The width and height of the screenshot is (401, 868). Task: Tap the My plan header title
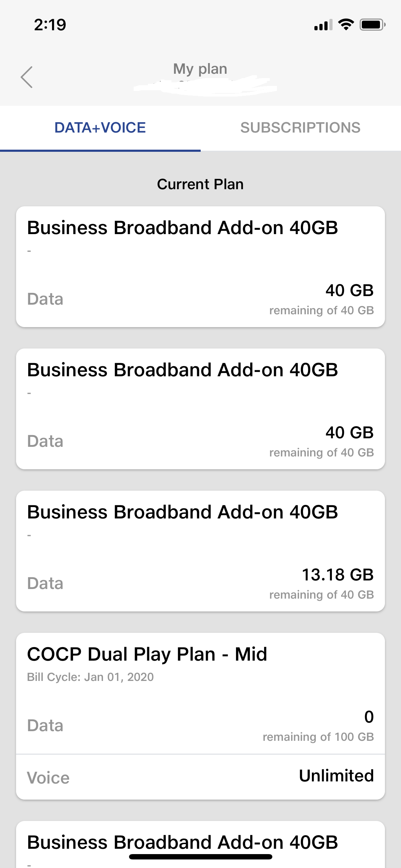[200, 69]
